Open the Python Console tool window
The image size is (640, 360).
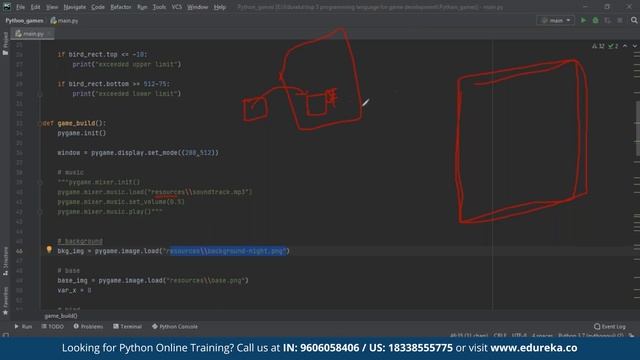175,327
